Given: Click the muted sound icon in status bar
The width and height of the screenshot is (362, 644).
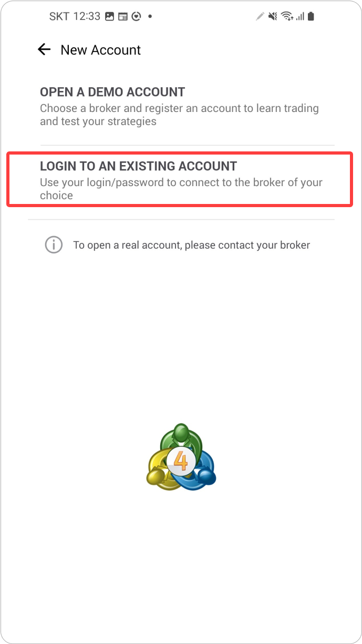Looking at the screenshot, I should click(x=273, y=17).
